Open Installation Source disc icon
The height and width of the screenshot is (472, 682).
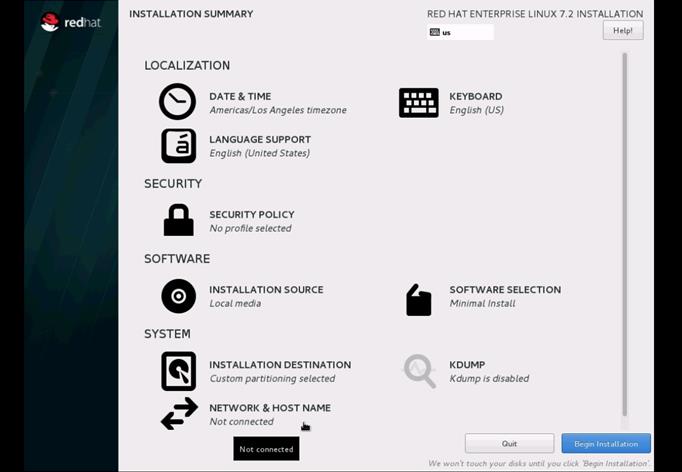(x=178, y=296)
